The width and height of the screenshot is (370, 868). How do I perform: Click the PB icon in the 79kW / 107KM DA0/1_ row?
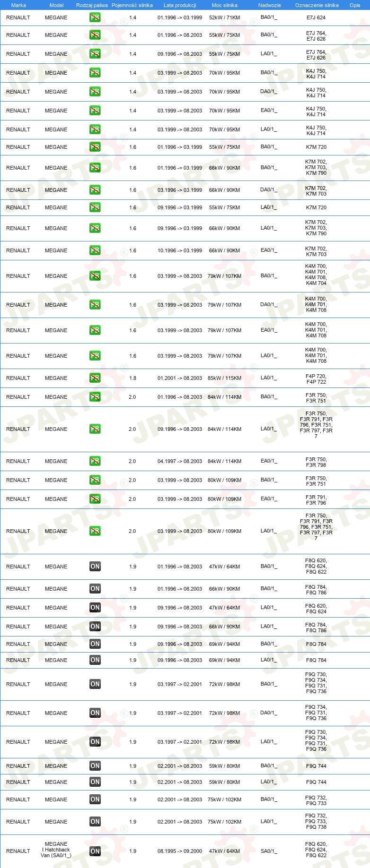pyautogui.click(x=95, y=305)
